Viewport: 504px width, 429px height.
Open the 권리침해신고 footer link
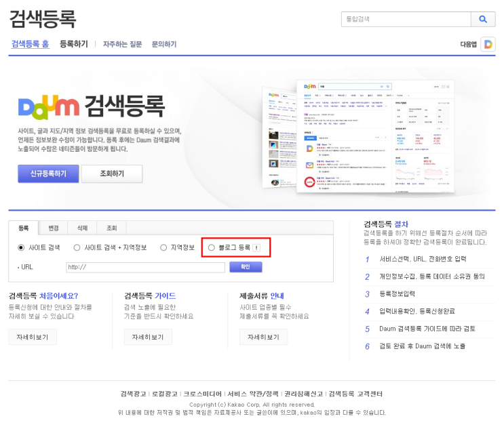[303, 394]
